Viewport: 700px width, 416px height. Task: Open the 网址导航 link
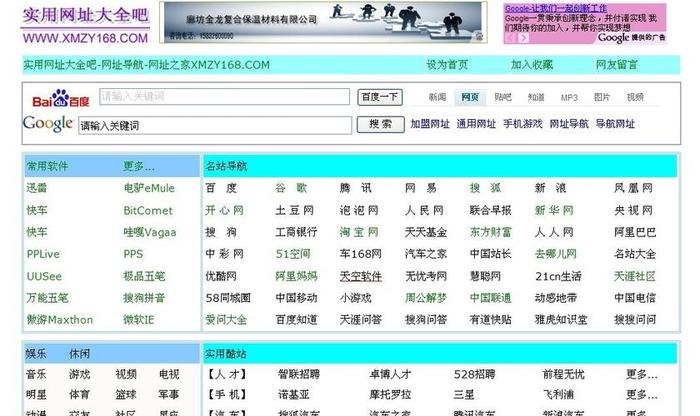pyautogui.click(x=569, y=124)
